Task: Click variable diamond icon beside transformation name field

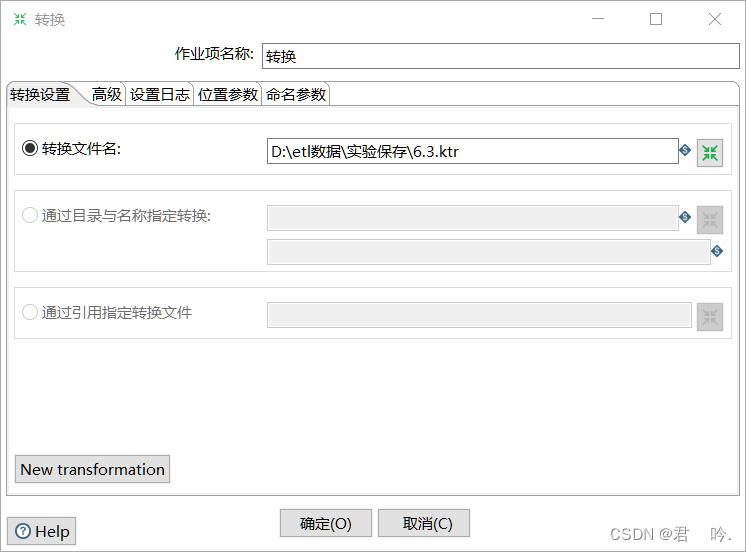Action: click(x=717, y=251)
